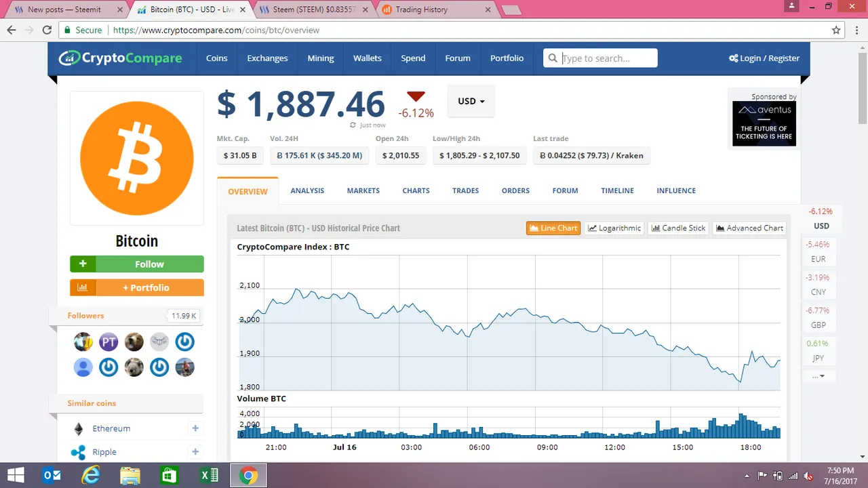Click the Ripple coin icon

(79, 452)
